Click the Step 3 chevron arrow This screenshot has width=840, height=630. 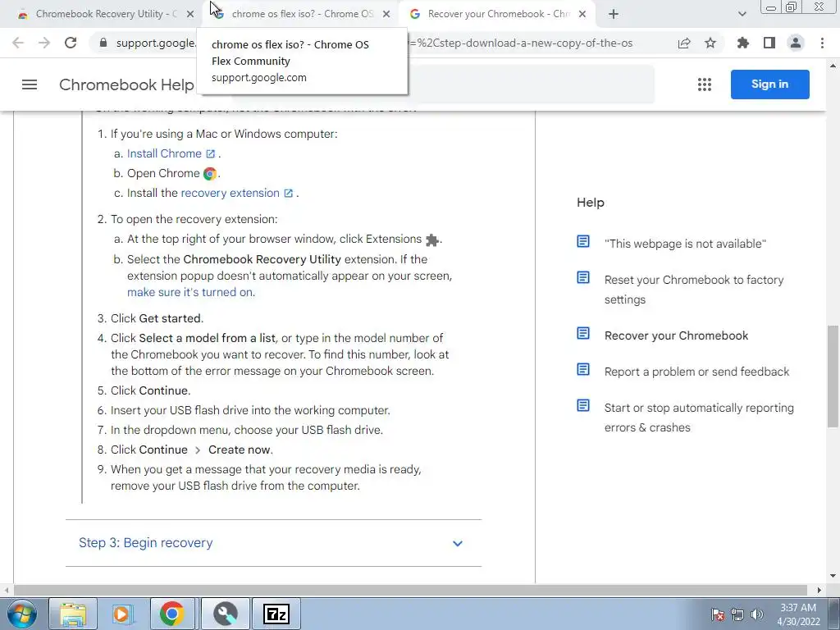[x=458, y=543]
